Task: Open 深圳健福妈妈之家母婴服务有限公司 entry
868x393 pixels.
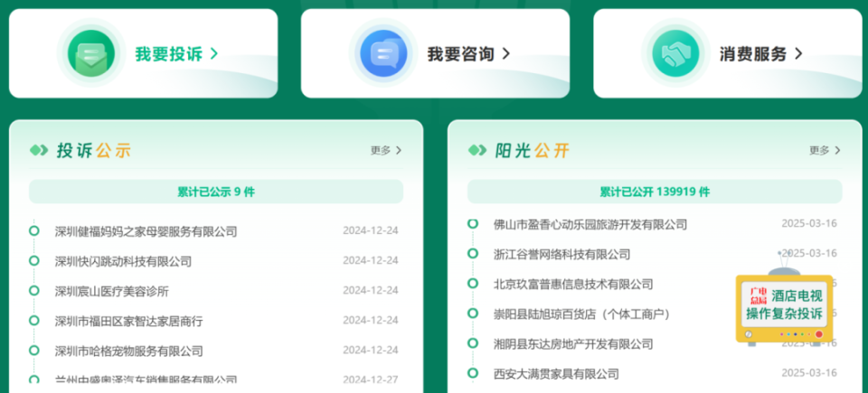Action: [146, 231]
